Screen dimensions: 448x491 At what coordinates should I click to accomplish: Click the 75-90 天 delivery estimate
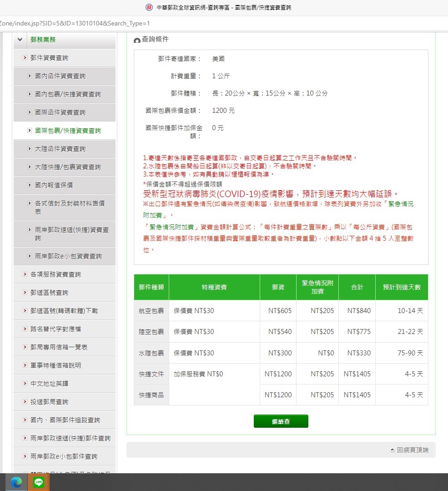tap(410, 353)
